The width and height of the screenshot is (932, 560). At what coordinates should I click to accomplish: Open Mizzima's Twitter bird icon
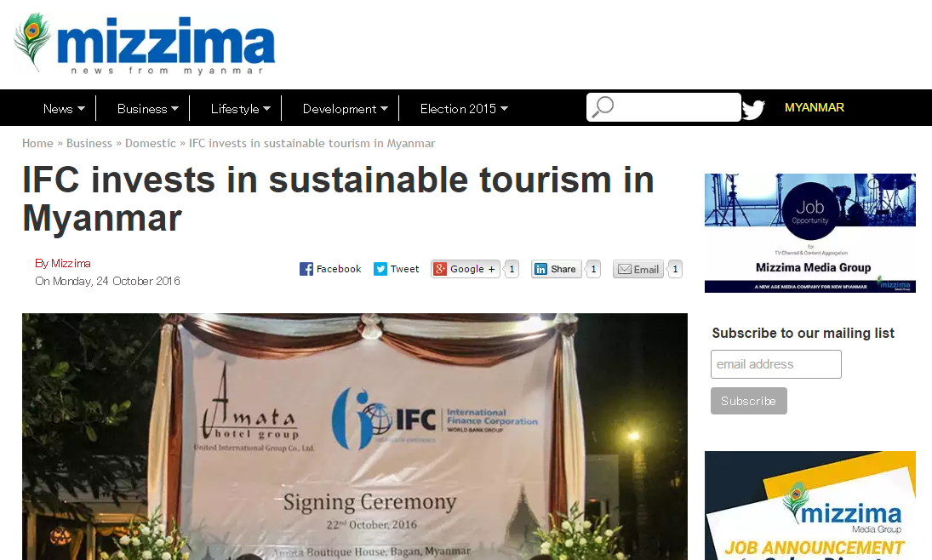[753, 110]
